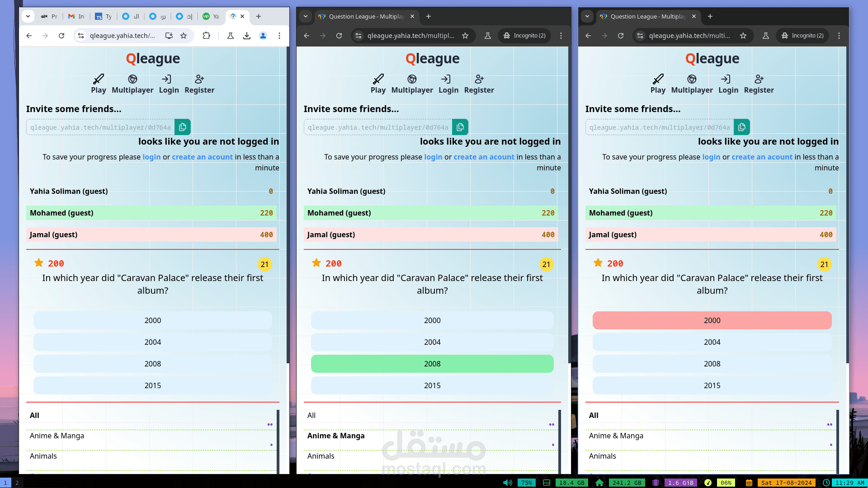The width and height of the screenshot is (868, 488).
Task: Click Play sword icon in middle window
Action: pyautogui.click(x=378, y=80)
